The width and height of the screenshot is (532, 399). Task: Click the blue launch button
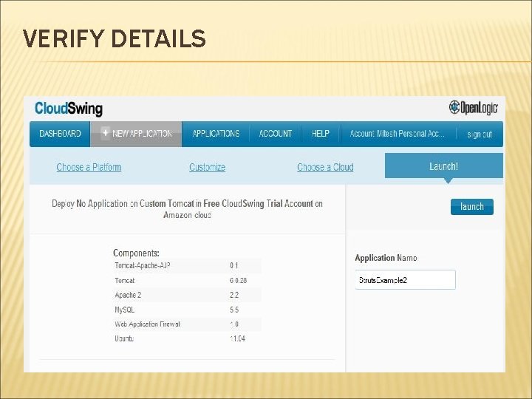472,207
